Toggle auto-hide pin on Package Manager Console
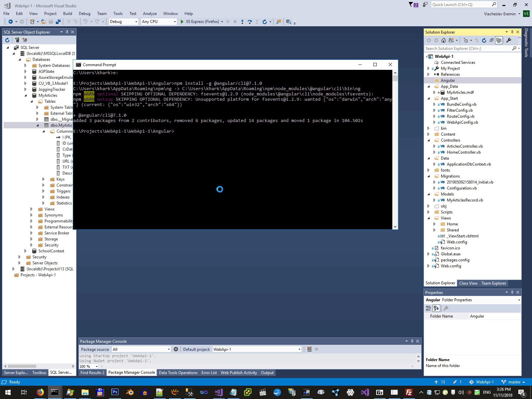The width and height of the screenshot is (532, 399). [x=412, y=341]
